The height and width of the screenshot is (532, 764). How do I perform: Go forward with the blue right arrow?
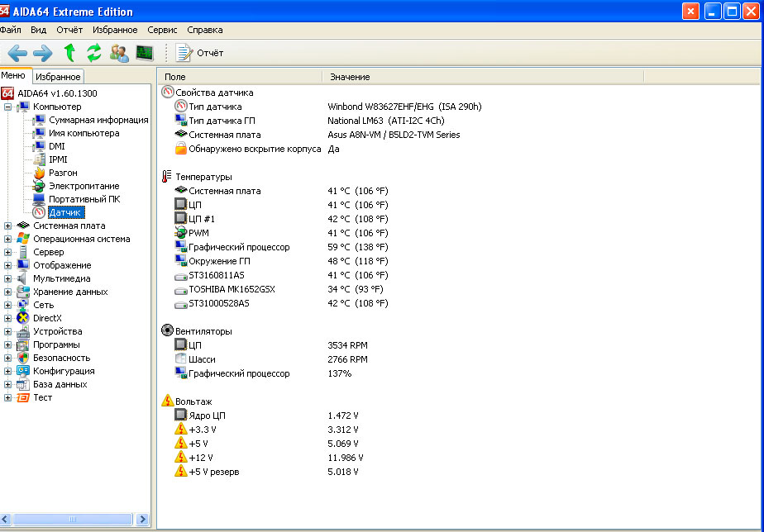pos(43,53)
